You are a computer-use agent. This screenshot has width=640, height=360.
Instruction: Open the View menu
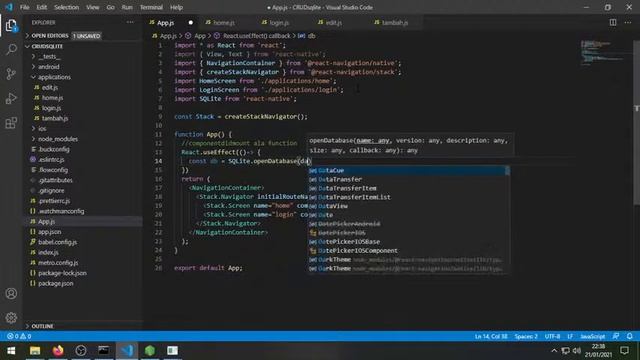[93, 7]
